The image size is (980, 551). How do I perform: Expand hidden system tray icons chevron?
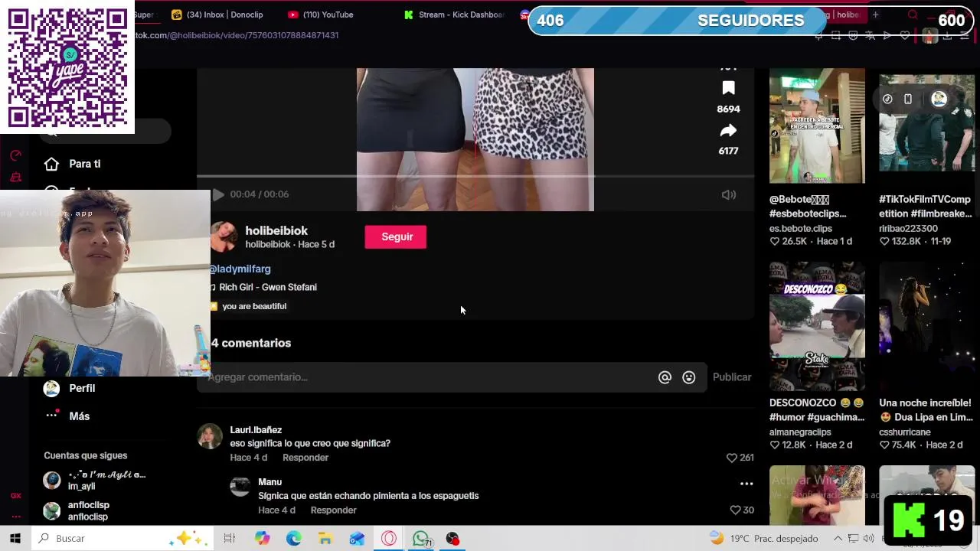838,539
